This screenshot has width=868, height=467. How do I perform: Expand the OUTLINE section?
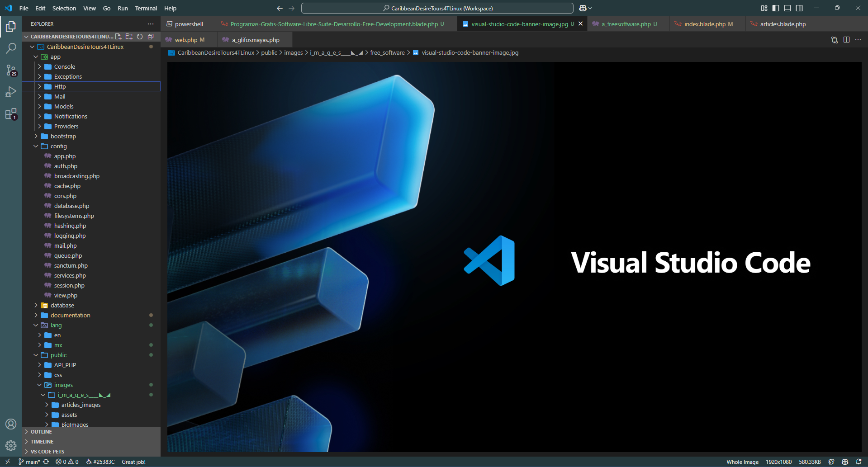pyautogui.click(x=91, y=432)
